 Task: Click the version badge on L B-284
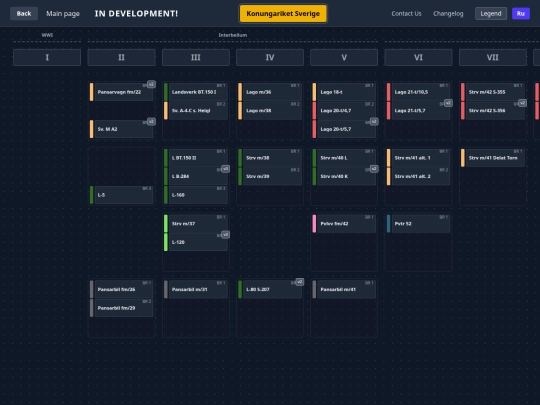click(x=225, y=169)
